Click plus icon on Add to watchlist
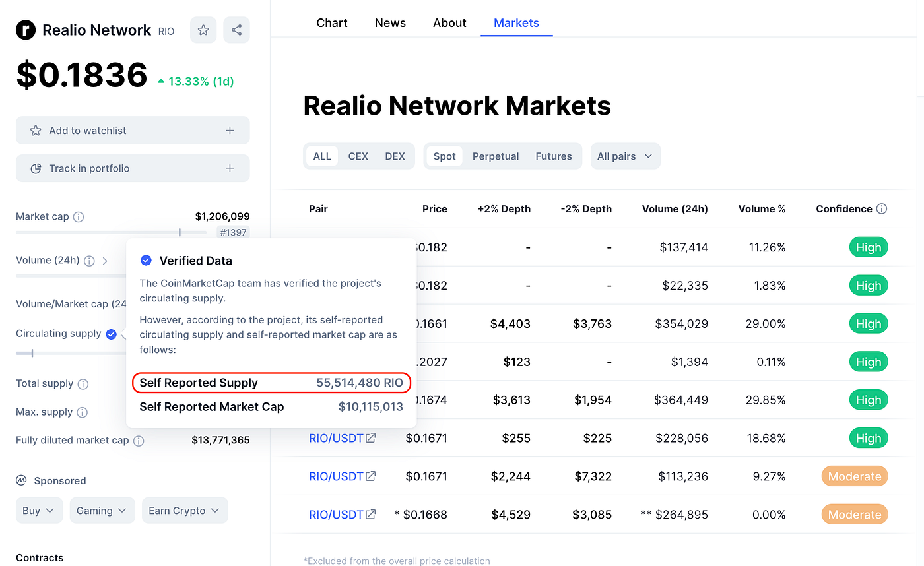The image size is (924, 566). 230,131
